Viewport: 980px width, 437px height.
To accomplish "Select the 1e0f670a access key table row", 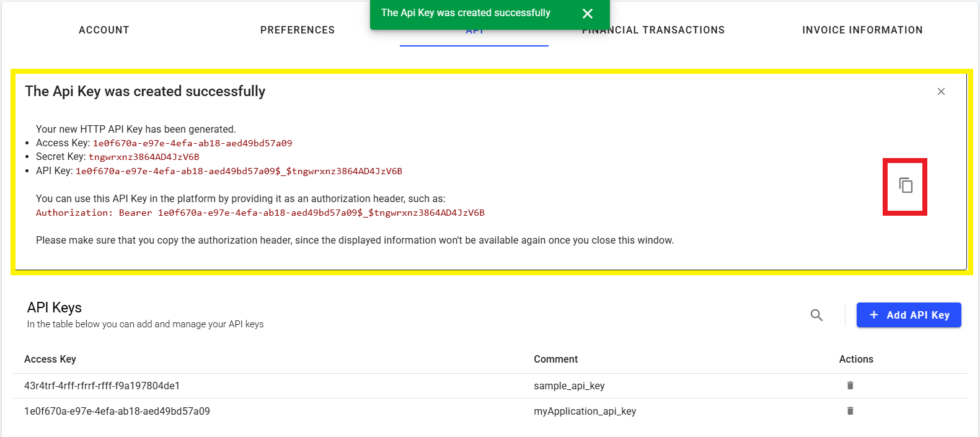I will tap(117, 412).
